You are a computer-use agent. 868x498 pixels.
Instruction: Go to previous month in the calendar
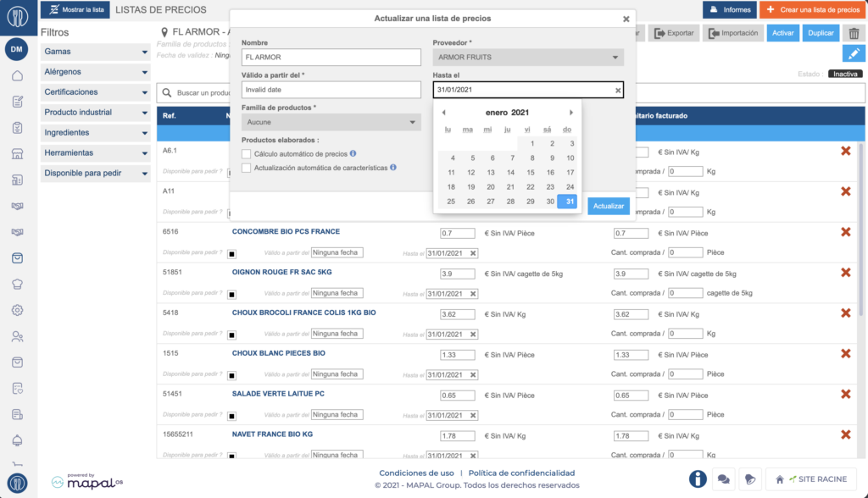pyautogui.click(x=443, y=113)
